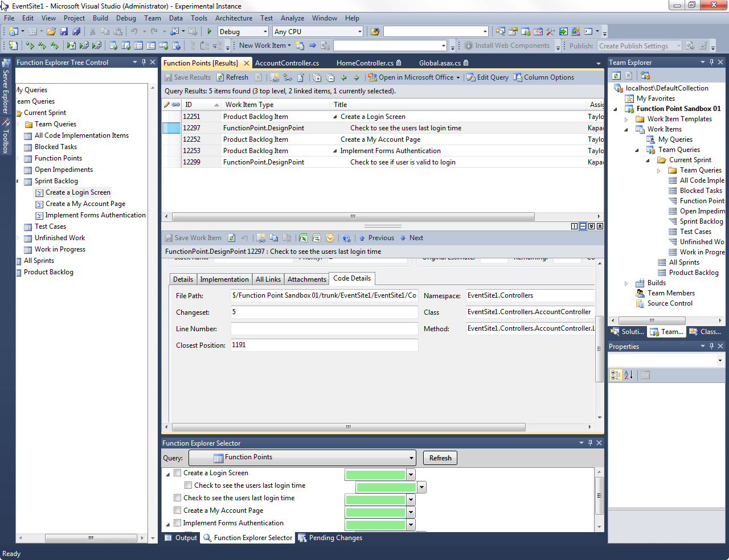The width and height of the screenshot is (729, 560).
Task: Click Refresh in query results toolbar
Action: pos(231,77)
